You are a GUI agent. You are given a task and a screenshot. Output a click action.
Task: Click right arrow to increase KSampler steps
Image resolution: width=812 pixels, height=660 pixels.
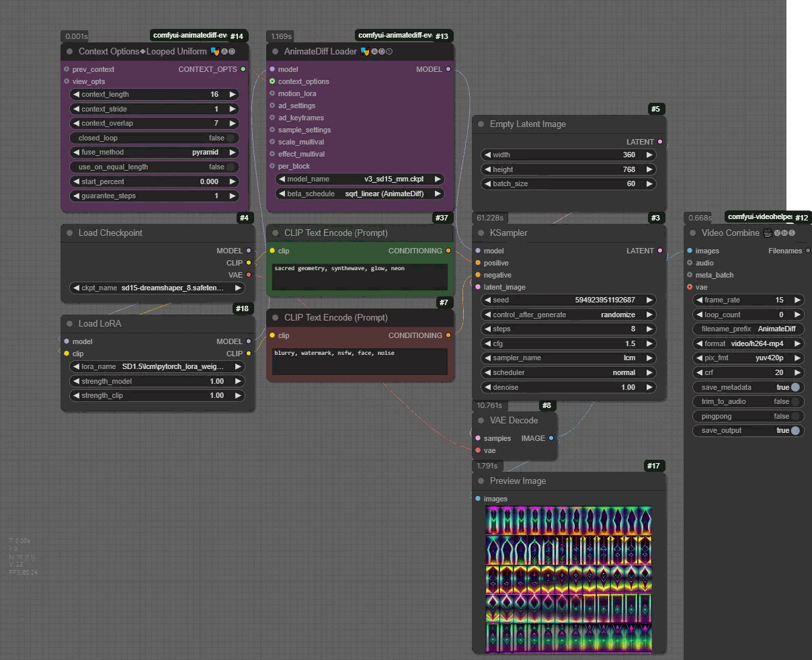(x=649, y=329)
